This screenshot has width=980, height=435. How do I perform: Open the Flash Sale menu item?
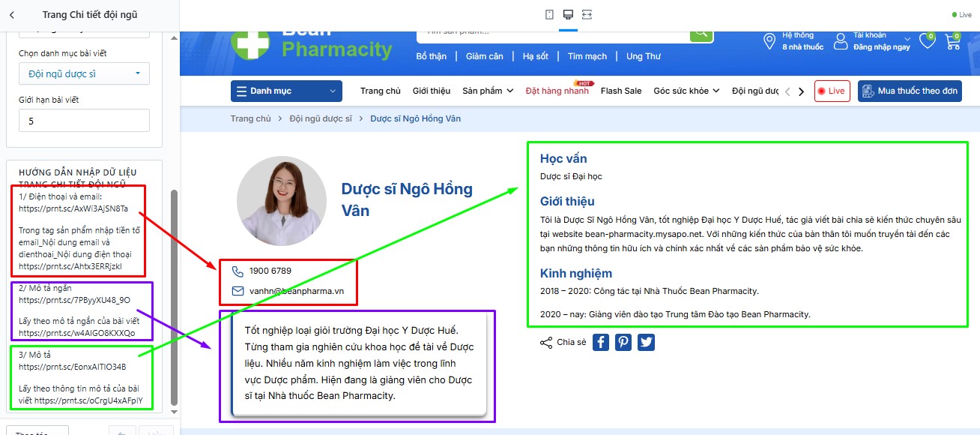pos(621,91)
